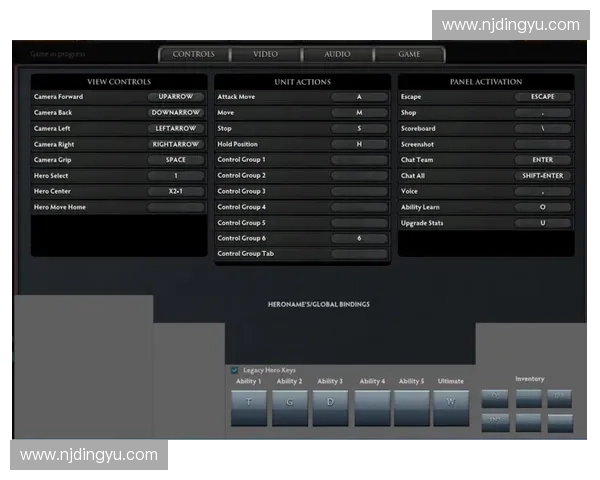The image size is (600, 480).
Task: Select the Game settings tab
Action: click(409, 54)
